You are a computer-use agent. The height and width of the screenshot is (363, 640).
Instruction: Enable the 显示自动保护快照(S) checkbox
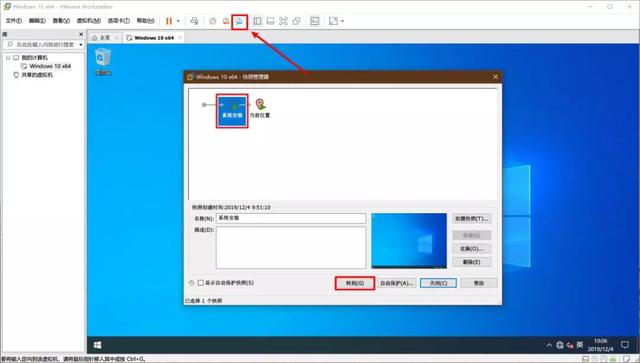[201, 283]
